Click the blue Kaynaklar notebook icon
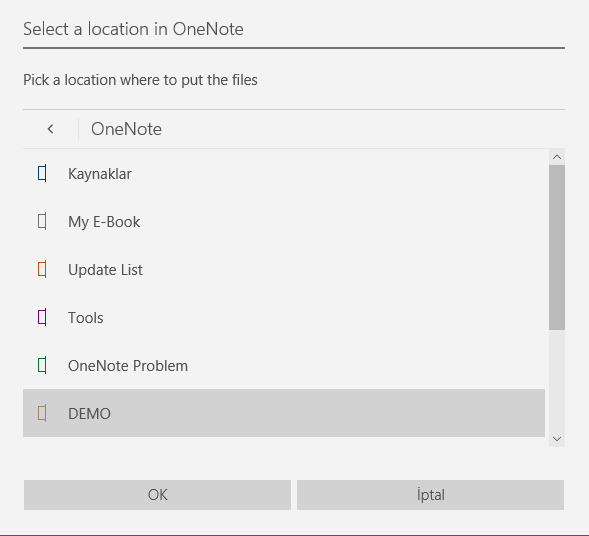589x536 pixels. point(42,174)
